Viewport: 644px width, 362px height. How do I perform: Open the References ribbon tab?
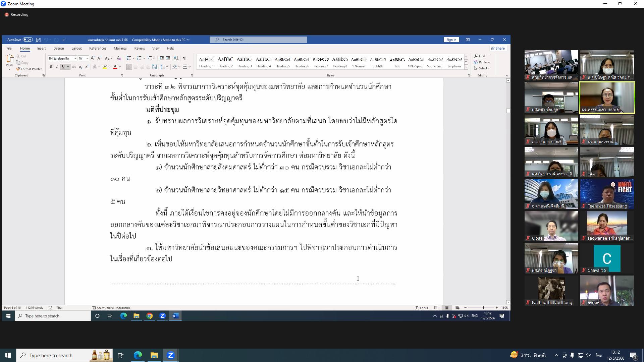pos(98,48)
